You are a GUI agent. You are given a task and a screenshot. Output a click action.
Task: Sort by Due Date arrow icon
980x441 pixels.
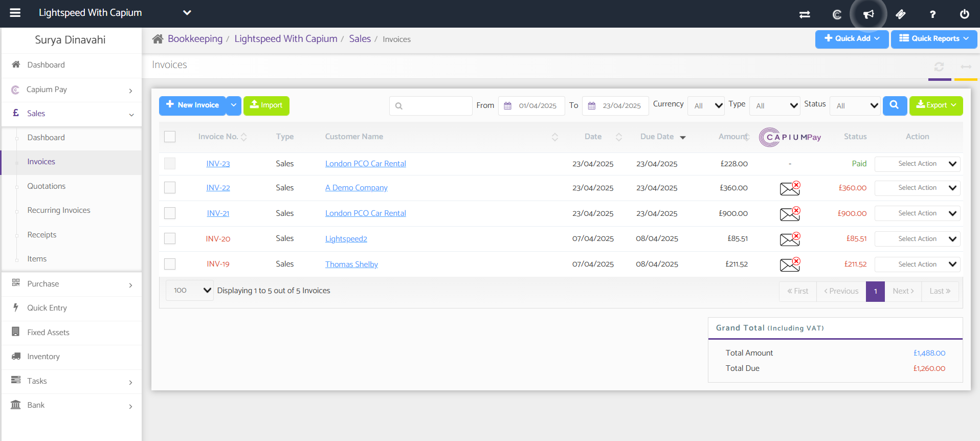(683, 137)
